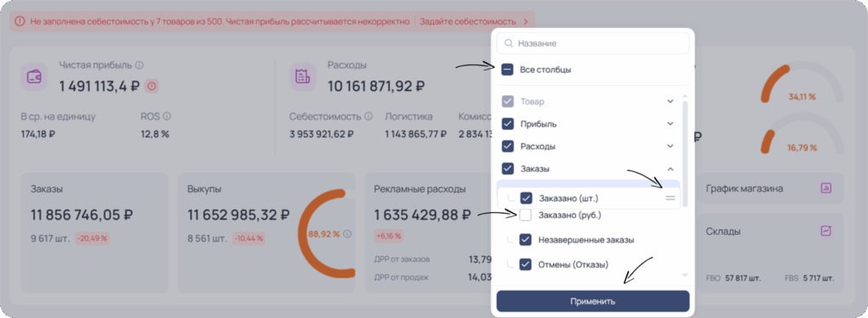Collapse the Заказы group chevron
Screen dimensions: 868x318
click(x=670, y=169)
